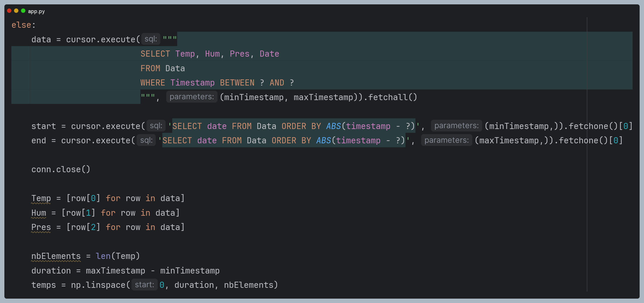Image resolution: width=644 pixels, height=303 pixels.
Task: Click the len function call
Action: (x=103, y=256)
